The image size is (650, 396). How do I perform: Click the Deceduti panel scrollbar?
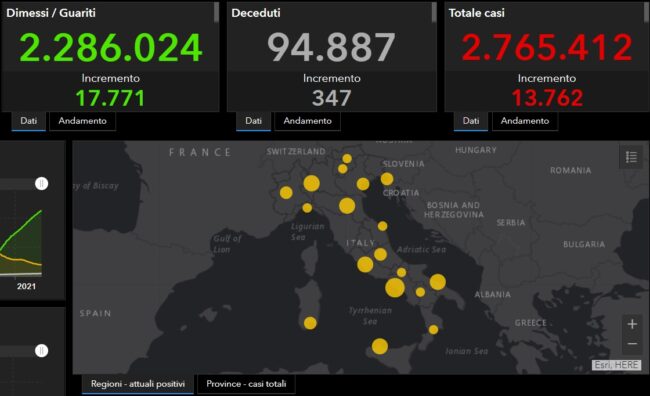tap(434, 12)
